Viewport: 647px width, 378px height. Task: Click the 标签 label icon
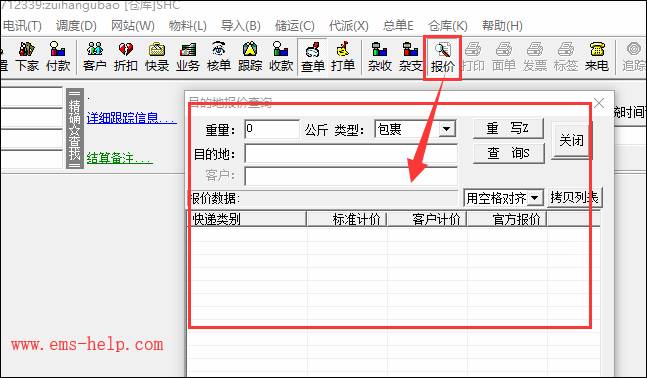click(x=566, y=57)
